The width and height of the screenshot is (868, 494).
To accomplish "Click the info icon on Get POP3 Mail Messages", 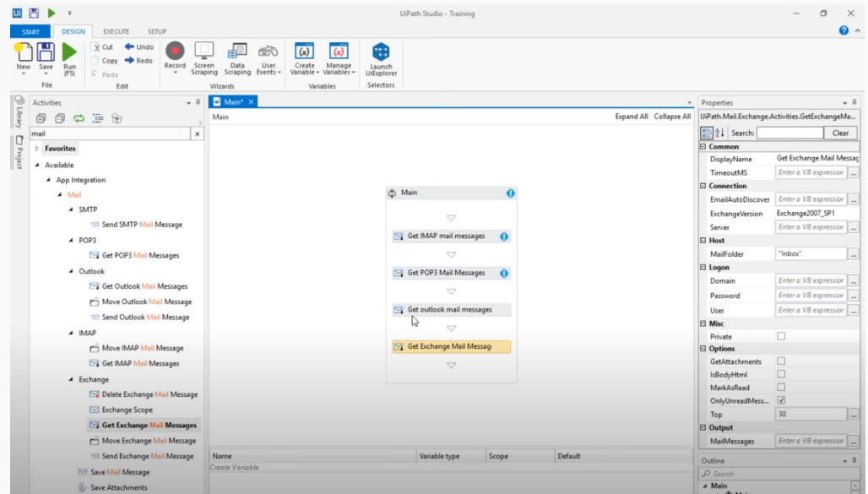I will tap(504, 273).
